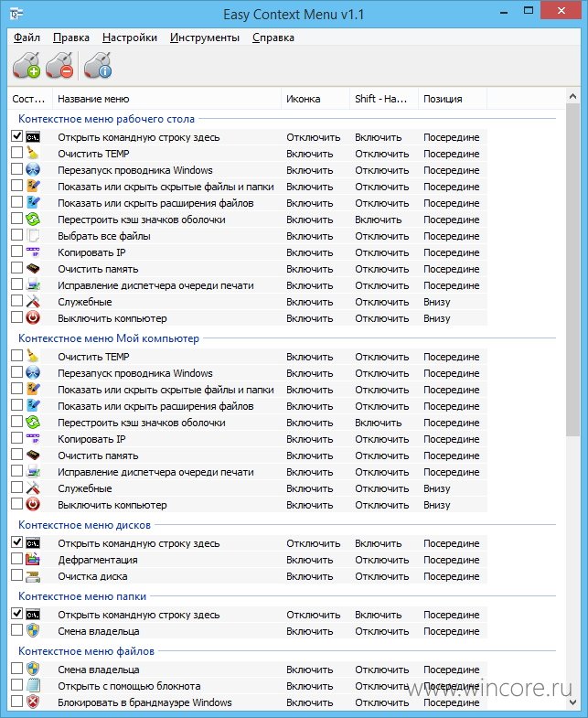
Task: Click the command prompt icon in the drives section
Action: (33, 543)
